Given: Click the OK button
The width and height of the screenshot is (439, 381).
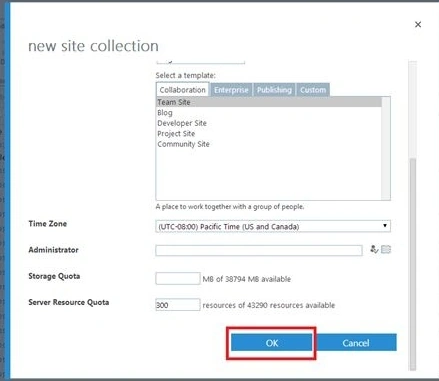Looking at the screenshot, I should coord(272,343).
